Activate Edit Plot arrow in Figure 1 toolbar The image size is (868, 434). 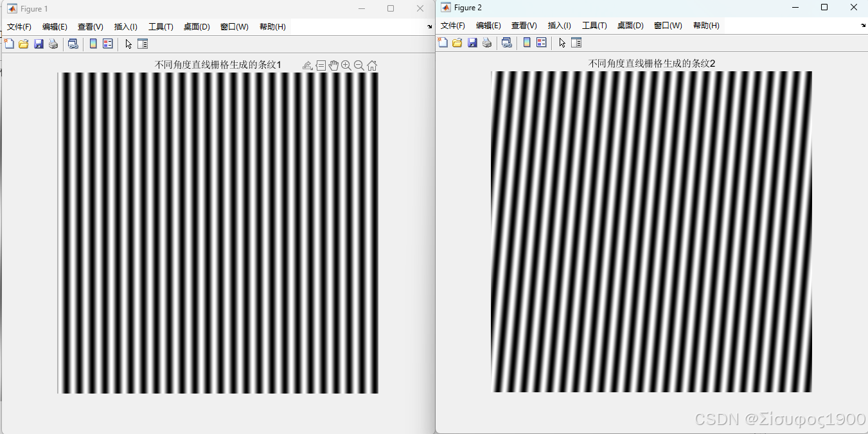128,44
